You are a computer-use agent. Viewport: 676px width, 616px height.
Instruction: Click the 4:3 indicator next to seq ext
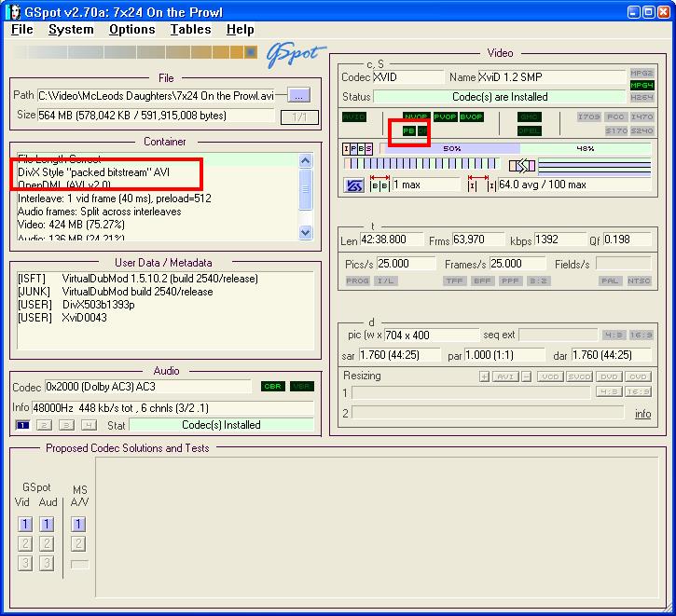[x=613, y=335]
